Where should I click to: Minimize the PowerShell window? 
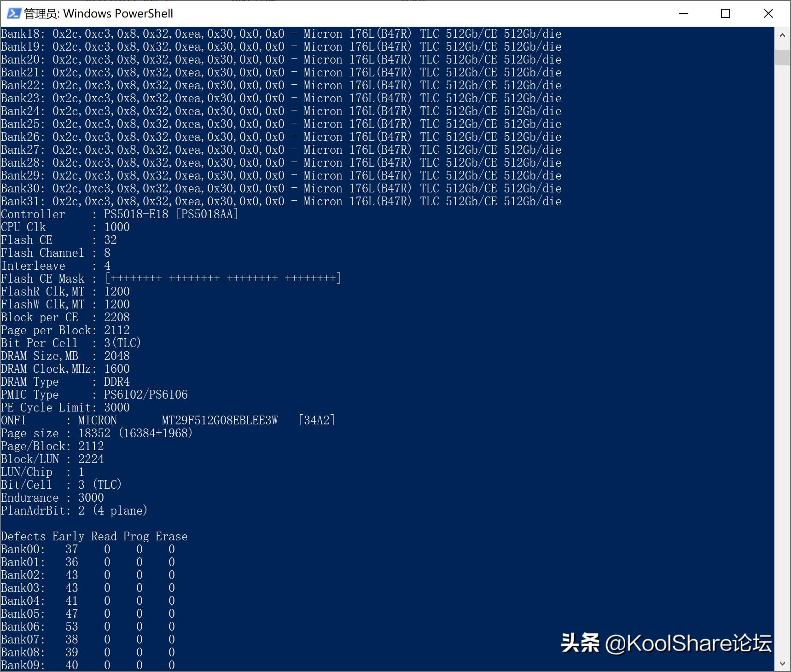click(683, 13)
